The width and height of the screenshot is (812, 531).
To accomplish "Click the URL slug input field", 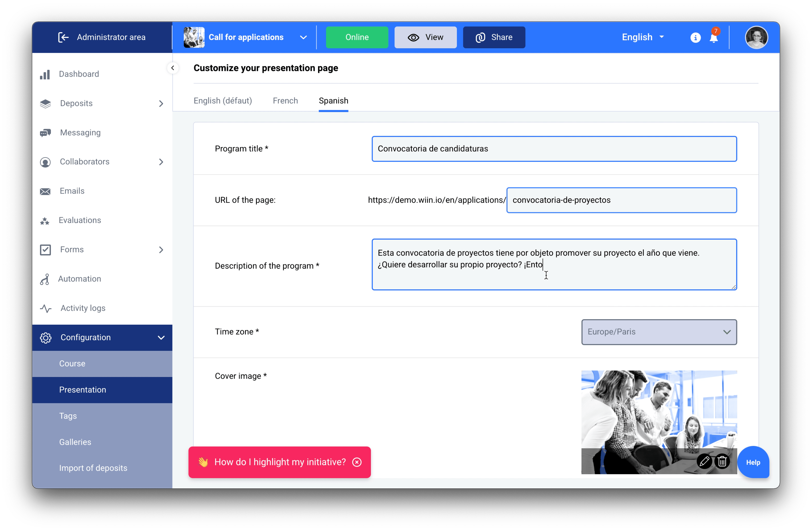I will click(x=621, y=200).
